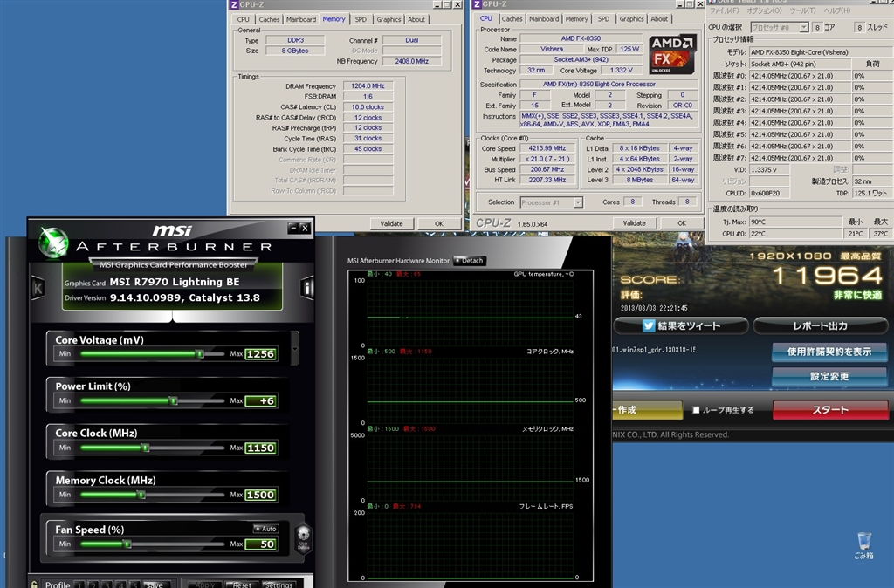Click the Core Voltage value field 1256
Image resolution: width=894 pixels, height=588 pixels.
click(260, 354)
